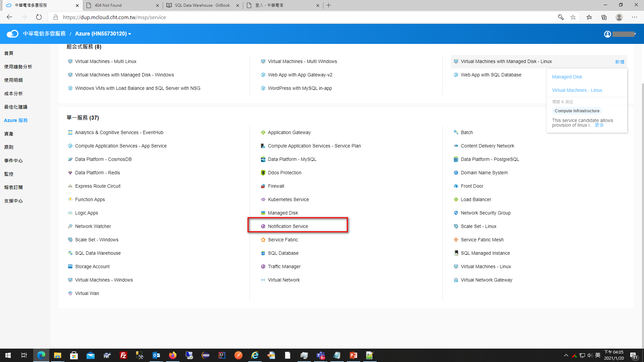
Task: Switch to the SQL Data Warehouse GitBook tab
Action: (x=203, y=5)
